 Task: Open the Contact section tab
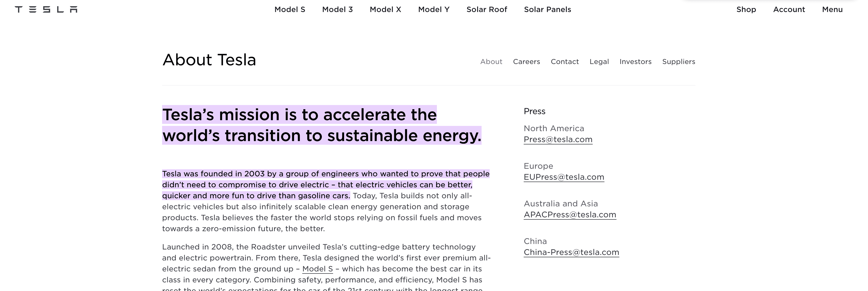(564, 62)
